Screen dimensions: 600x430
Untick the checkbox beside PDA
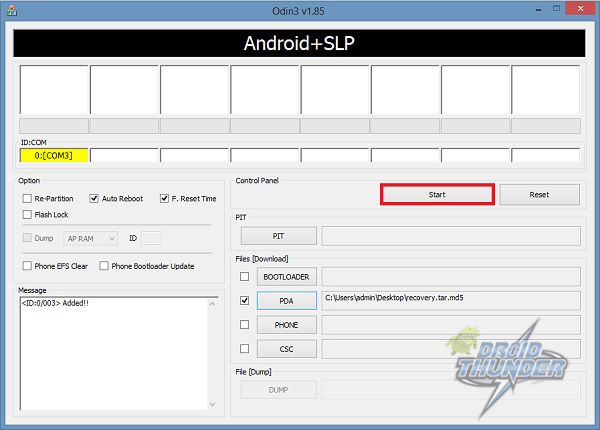244,301
